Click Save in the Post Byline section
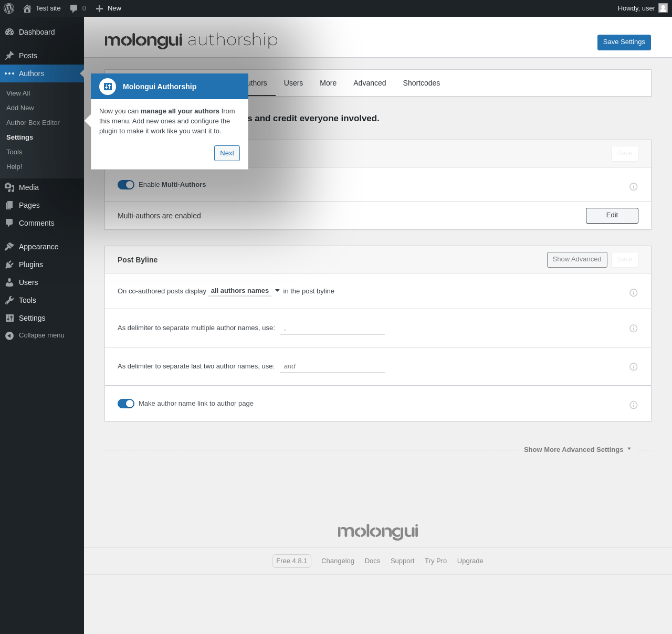Viewport: 672px width, 634px height. tap(625, 260)
